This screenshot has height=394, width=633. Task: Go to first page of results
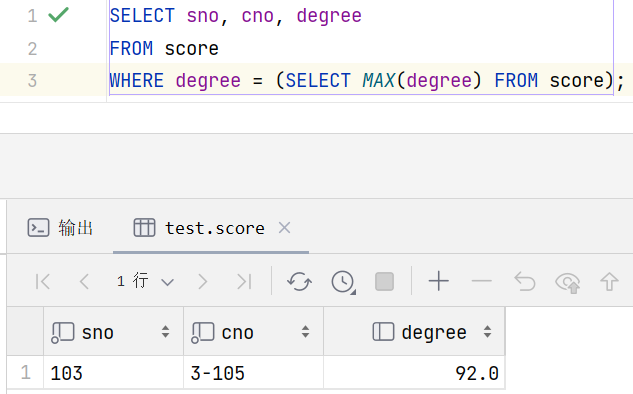tap(43, 281)
